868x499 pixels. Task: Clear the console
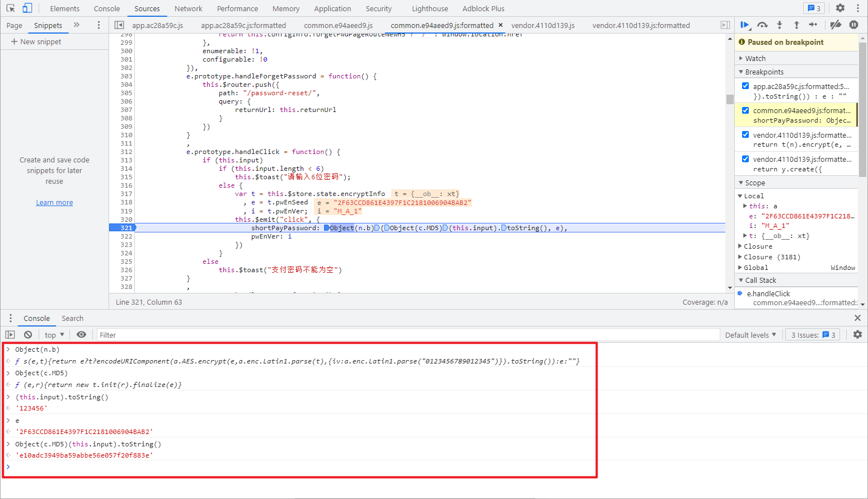(x=28, y=335)
